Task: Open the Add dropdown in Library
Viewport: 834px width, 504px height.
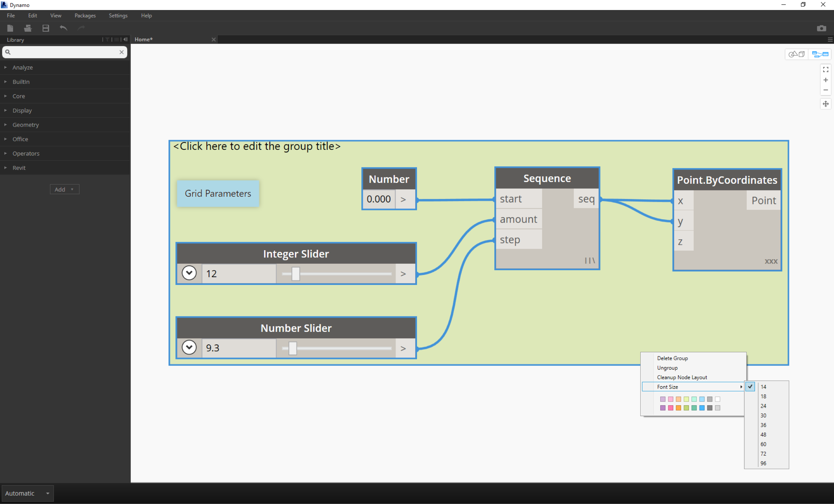Action: pyautogui.click(x=64, y=189)
